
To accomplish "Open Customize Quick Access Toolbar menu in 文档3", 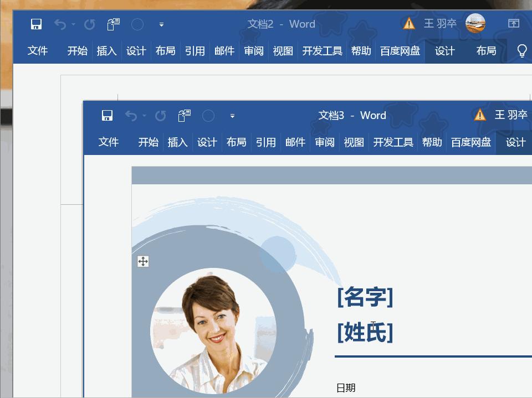I will tap(232, 116).
